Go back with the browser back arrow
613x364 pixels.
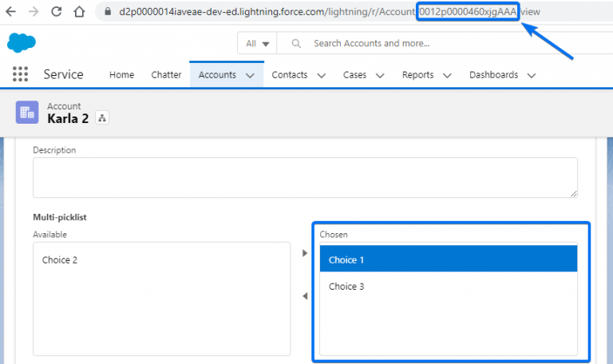click(x=11, y=12)
